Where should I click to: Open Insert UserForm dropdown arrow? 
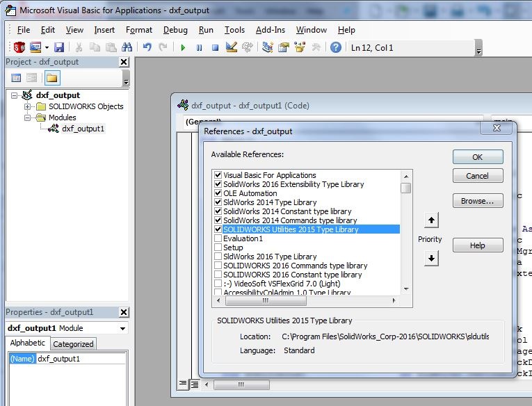[47, 47]
